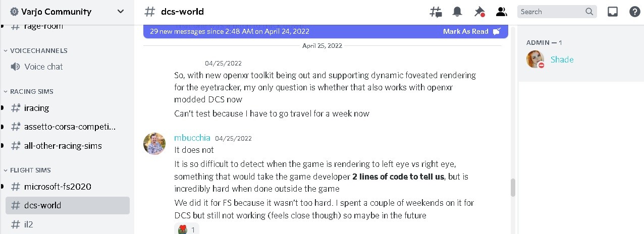Screen dimensions: 644x234
Task: Collapse the RACING SIMS category
Action: [x=29, y=91]
